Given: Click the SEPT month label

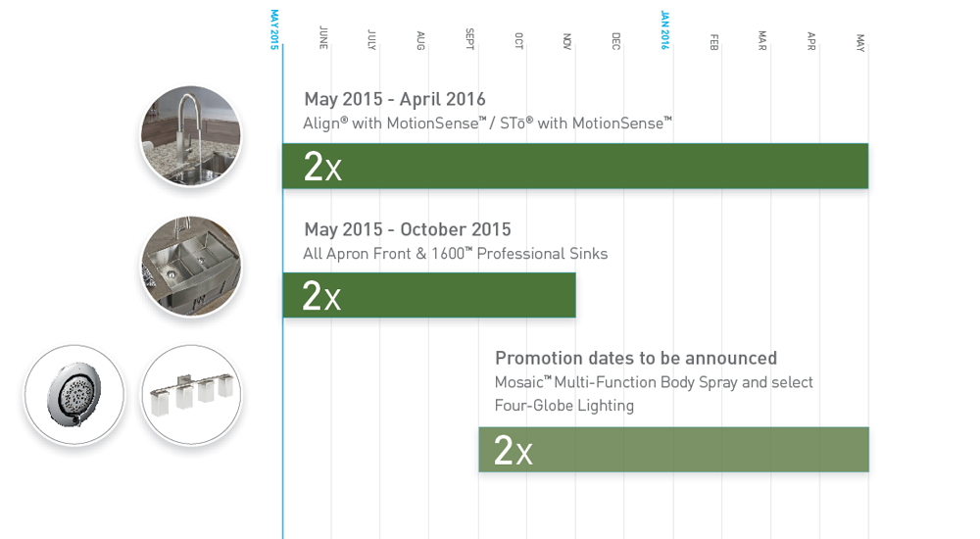Looking at the screenshot, I should 469,39.
